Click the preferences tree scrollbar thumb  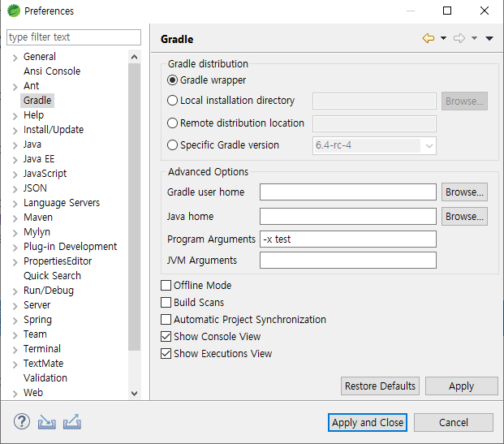[135, 207]
